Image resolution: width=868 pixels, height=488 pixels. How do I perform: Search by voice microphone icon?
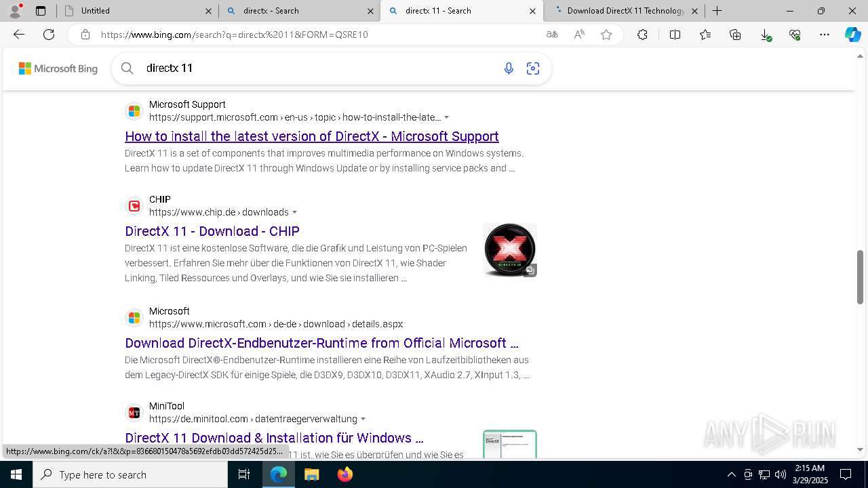pos(509,68)
